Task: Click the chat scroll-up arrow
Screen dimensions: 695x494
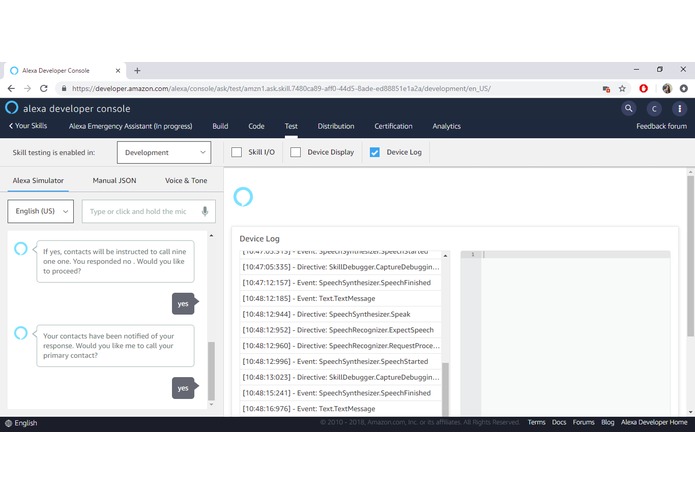Action: 211,236
